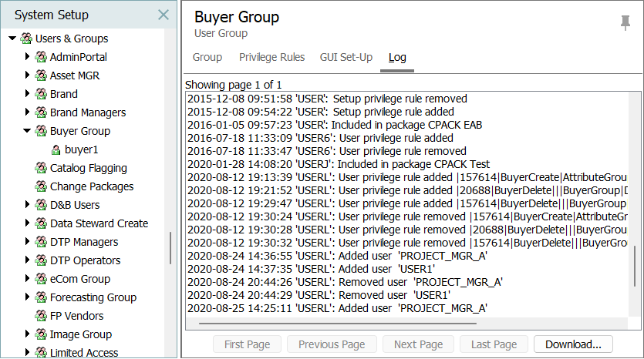Image resolution: width=644 pixels, height=359 pixels.
Task: Select the Data Steward Create group
Action: [99, 223]
